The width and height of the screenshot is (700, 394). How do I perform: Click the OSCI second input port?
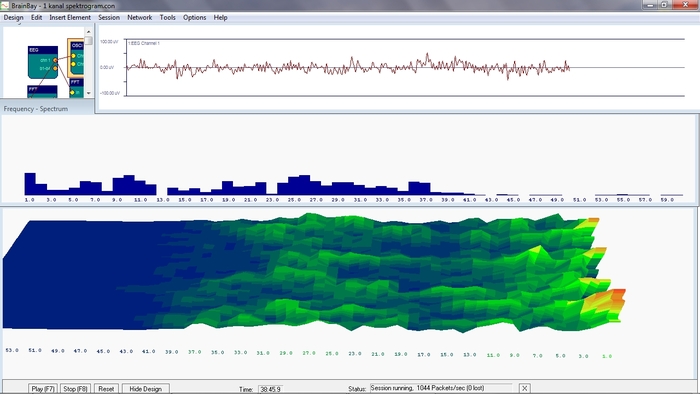[73, 64]
